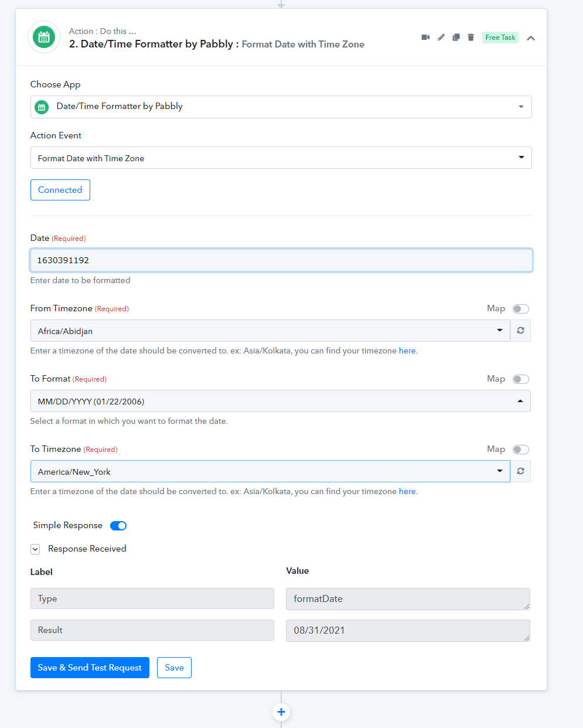Open the Choose App dropdown
Image resolution: width=583 pixels, height=728 pixels.
pos(281,107)
